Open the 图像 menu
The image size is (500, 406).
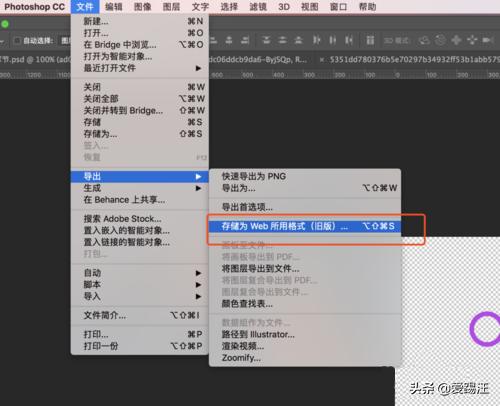(x=143, y=7)
